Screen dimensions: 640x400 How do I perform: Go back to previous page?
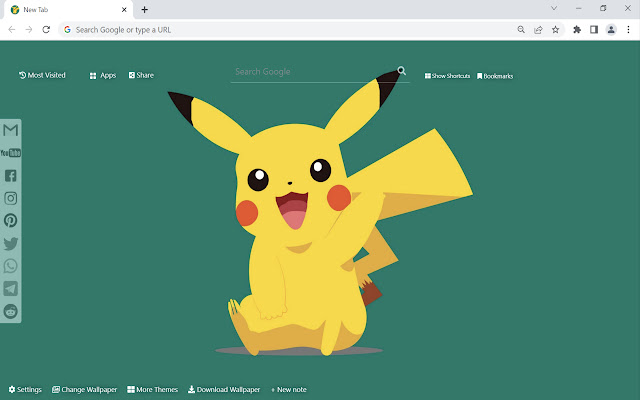point(12,29)
